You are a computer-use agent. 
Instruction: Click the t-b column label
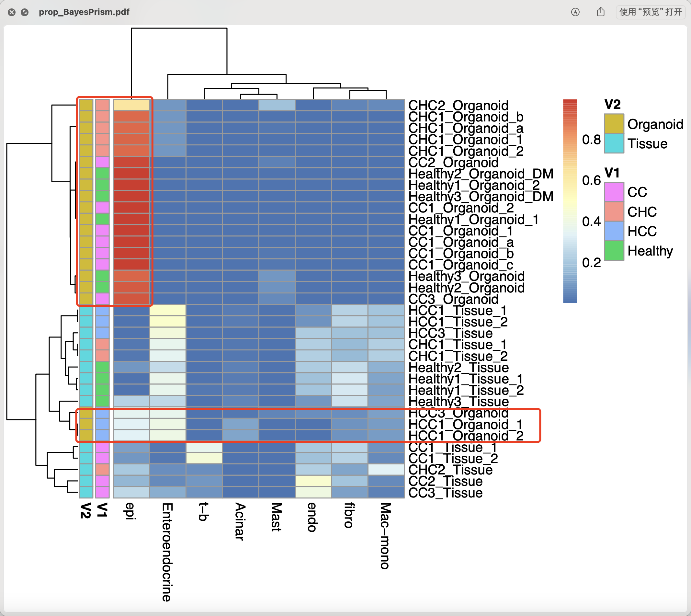(x=203, y=512)
